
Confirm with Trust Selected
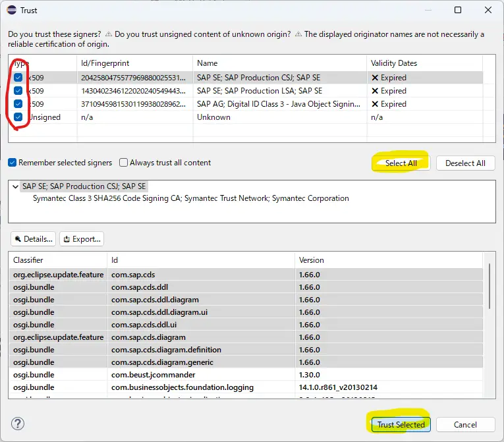tap(401, 425)
